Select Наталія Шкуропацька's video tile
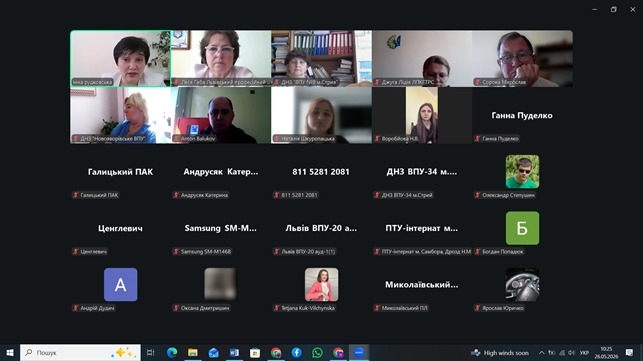The height and width of the screenshot is (361, 643). click(322, 115)
